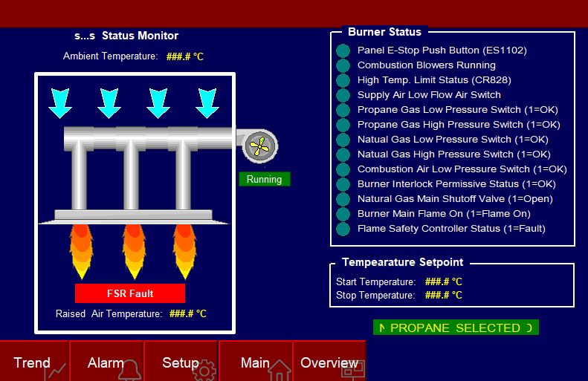Screen dimensions: 588x381
Task: Open the Trend screen
Action: point(34,362)
